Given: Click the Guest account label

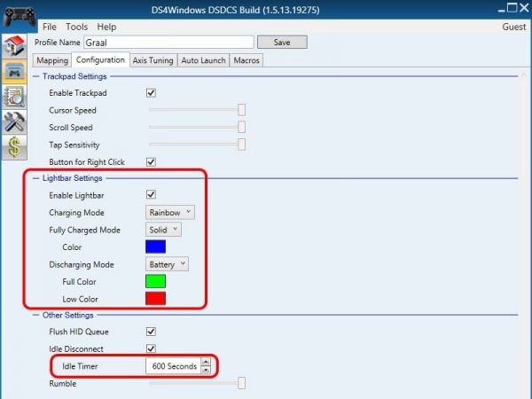Looking at the screenshot, I should 514,27.
